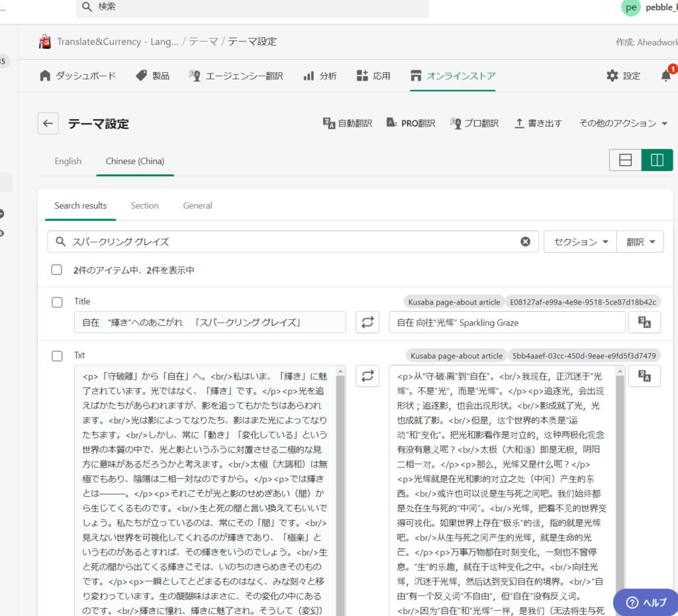Screen dimensions: 678x616
Task: Select the Txt row checkbox
Action: [57, 356]
